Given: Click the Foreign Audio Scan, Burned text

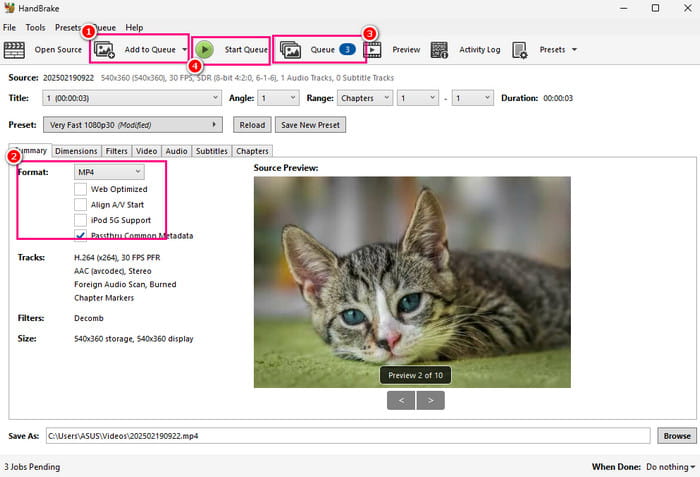Looking at the screenshot, I should [125, 284].
